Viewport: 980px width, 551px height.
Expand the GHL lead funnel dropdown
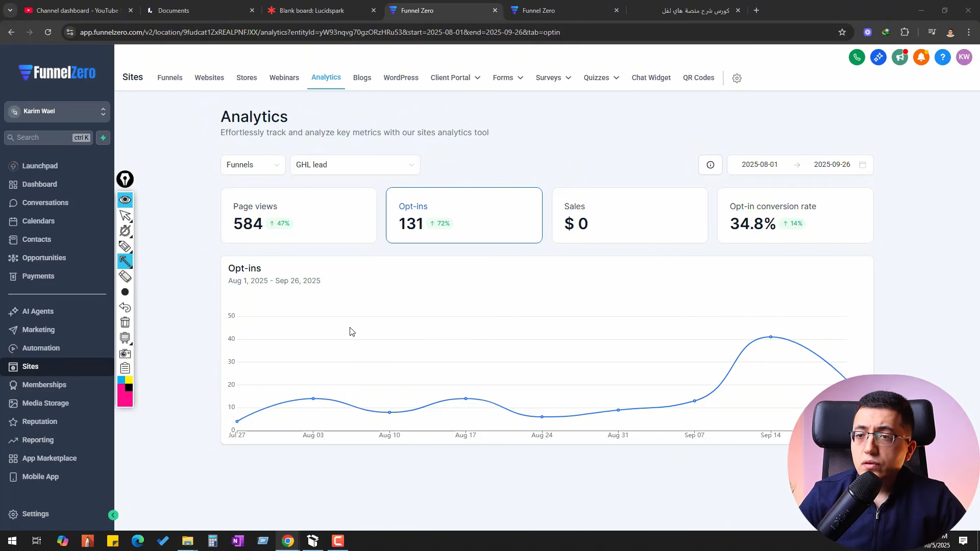355,165
